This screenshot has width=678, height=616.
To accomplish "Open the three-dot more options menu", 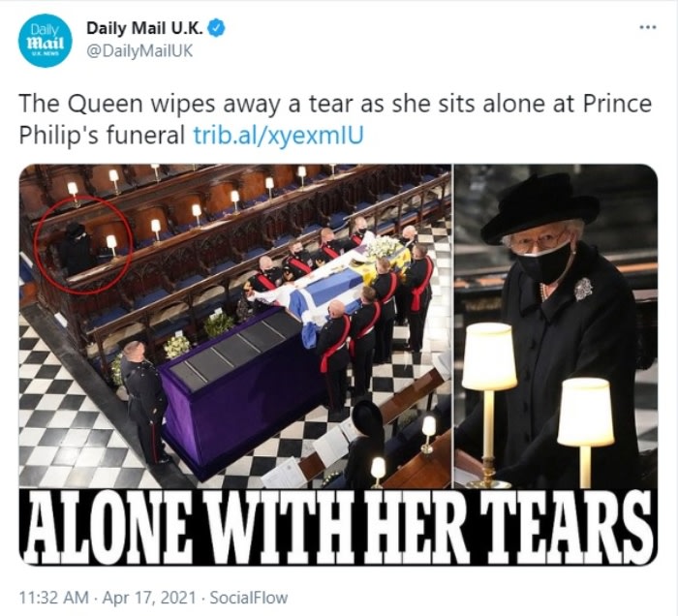I will pos(648,27).
